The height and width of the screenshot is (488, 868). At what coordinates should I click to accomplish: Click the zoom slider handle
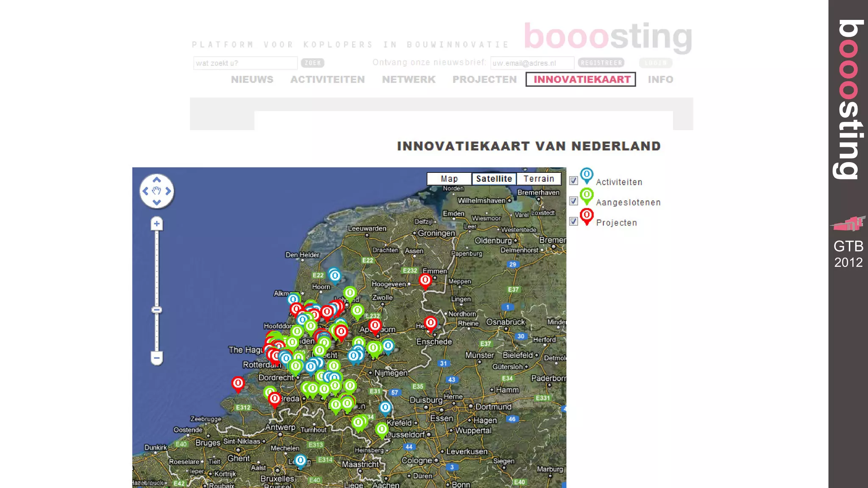(157, 310)
